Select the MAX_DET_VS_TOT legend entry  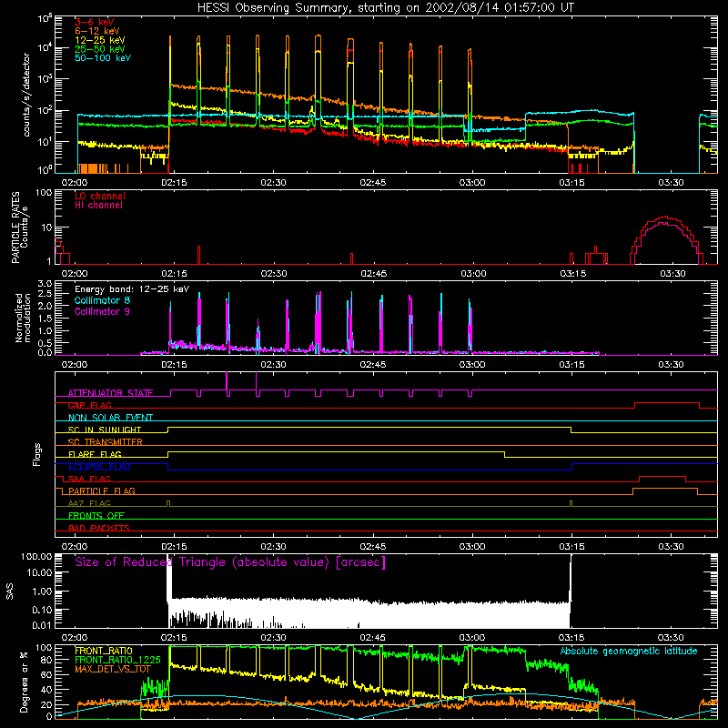pos(112,669)
